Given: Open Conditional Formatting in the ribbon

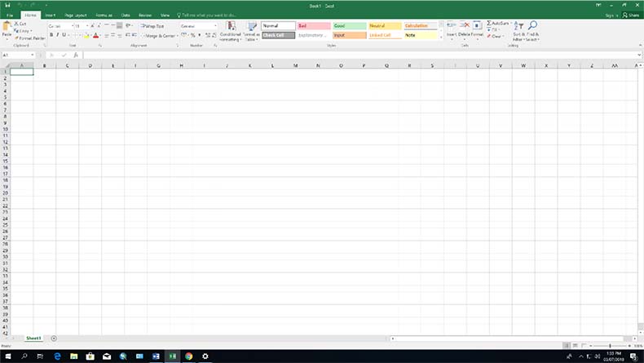Looking at the screenshot, I should pos(230,31).
